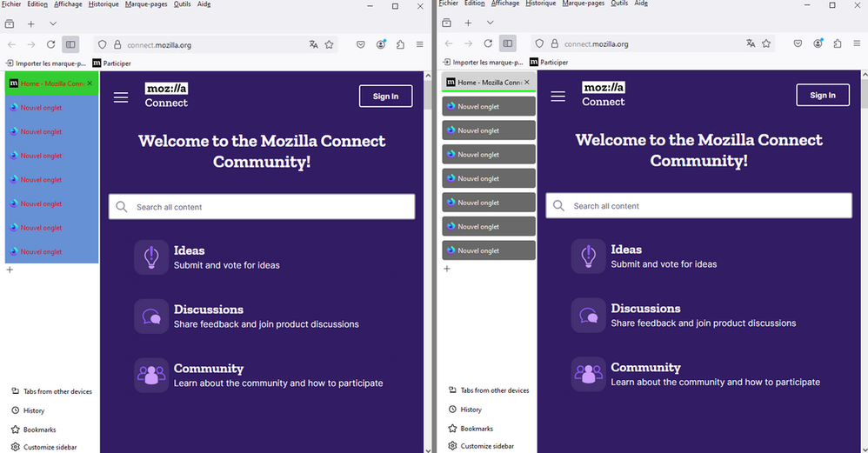868x453 pixels.
Task: Click the Sign In button in the right window
Action: click(822, 96)
